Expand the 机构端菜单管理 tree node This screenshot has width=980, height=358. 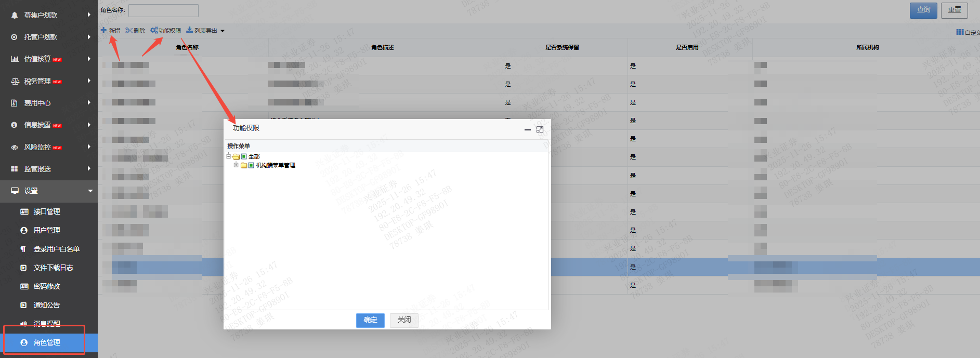pyautogui.click(x=236, y=165)
